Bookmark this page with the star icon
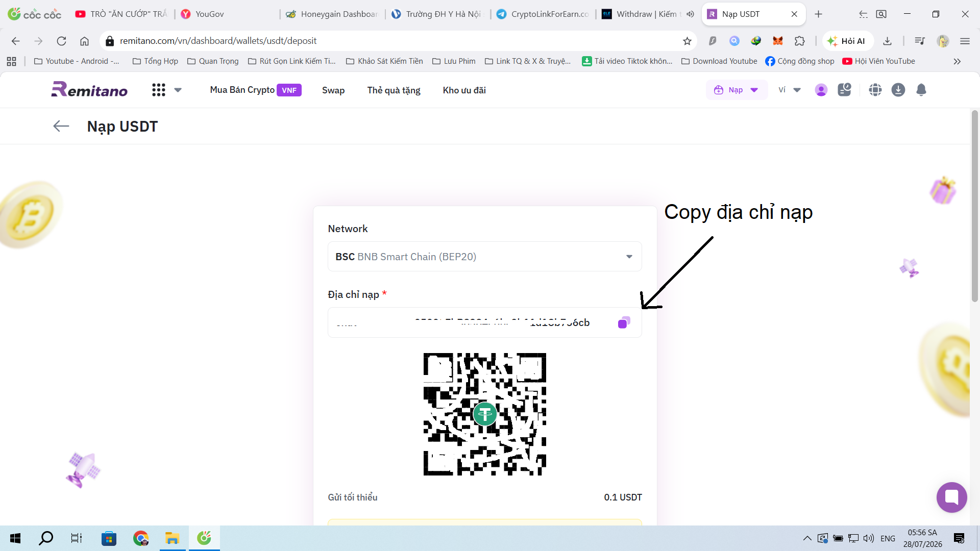Image resolution: width=980 pixels, height=551 pixels. coord(687,41)
